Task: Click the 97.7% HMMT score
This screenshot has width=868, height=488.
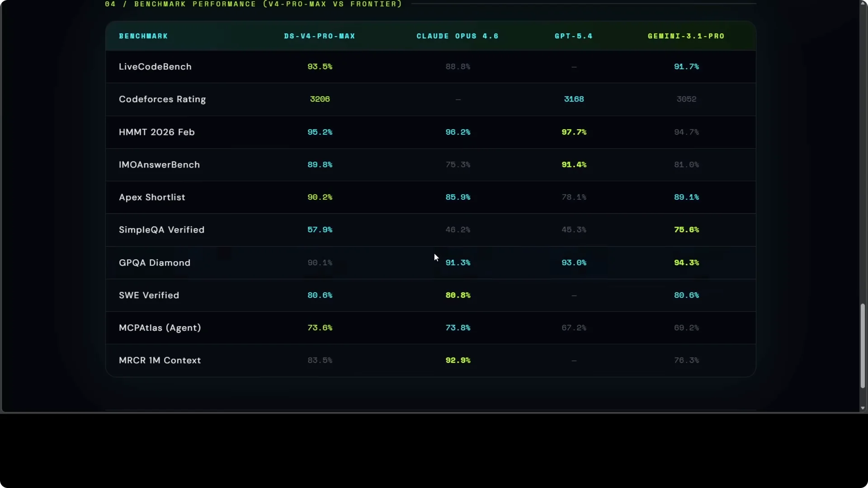Action: point(574,132)
